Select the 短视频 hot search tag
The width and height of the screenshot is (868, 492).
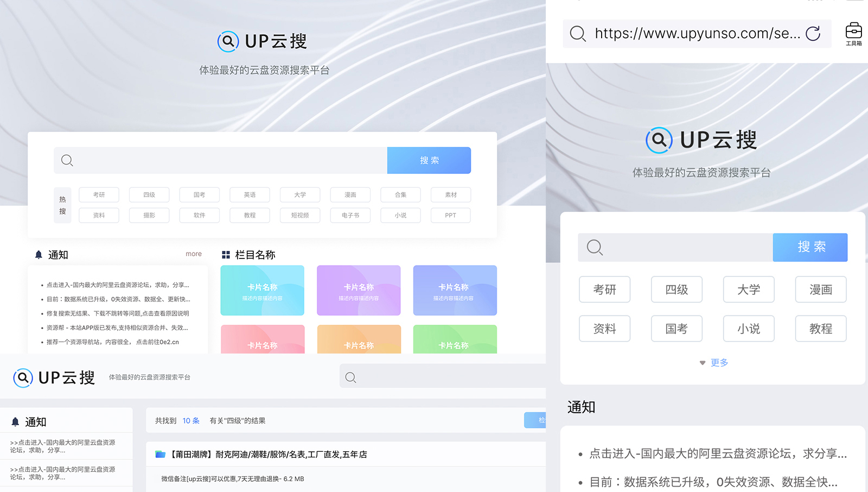300,215
